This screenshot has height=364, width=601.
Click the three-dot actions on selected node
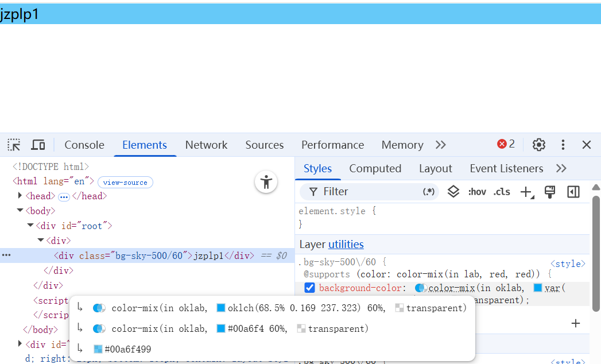click(x=6, y=255)
